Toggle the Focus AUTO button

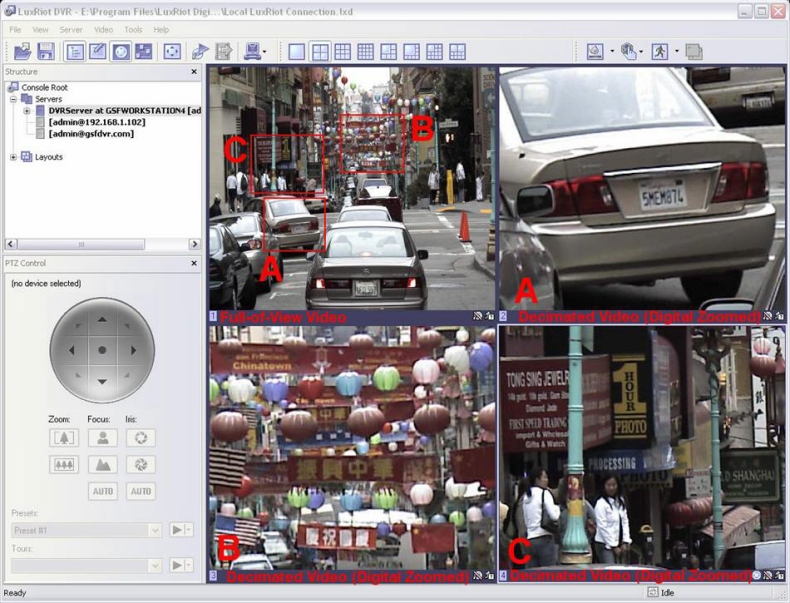coord(102,491)
